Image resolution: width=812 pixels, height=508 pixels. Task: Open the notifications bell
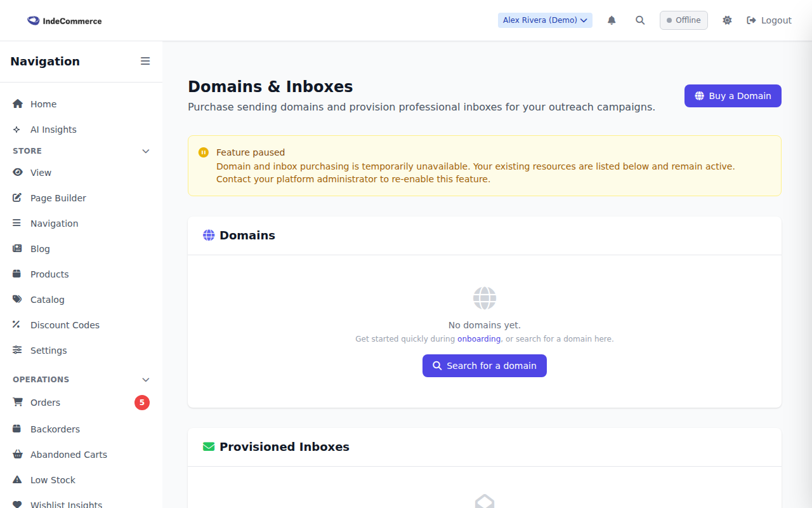pos(612,20)
